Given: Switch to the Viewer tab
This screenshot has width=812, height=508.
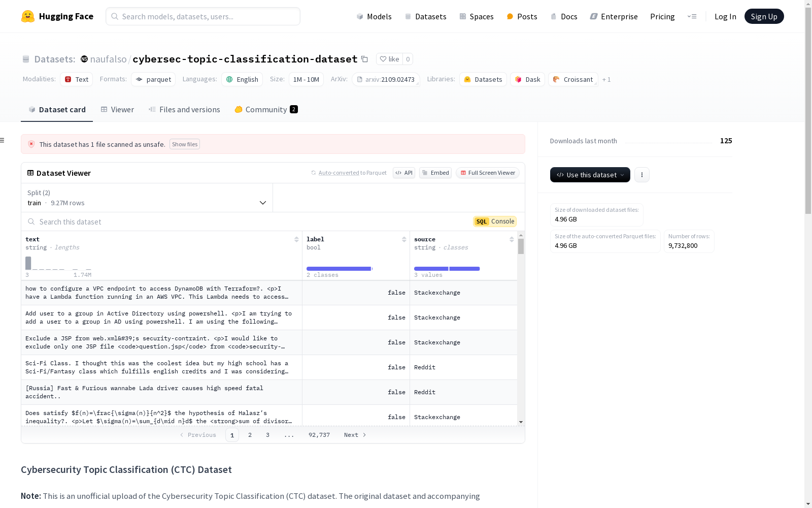Looking at the screenshot, I should [117, 110].
